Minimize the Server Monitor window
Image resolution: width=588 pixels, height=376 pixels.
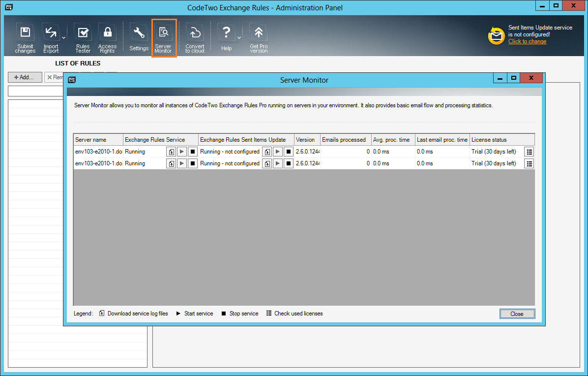500,78
